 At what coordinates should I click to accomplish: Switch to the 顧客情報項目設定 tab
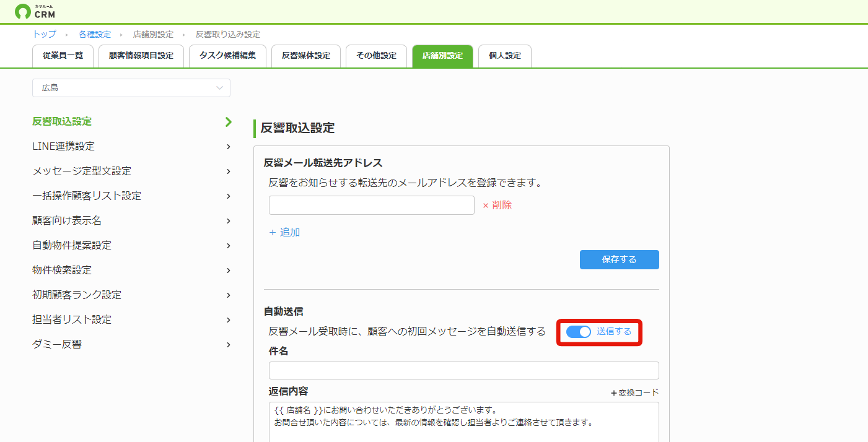(x=141, y=56)
